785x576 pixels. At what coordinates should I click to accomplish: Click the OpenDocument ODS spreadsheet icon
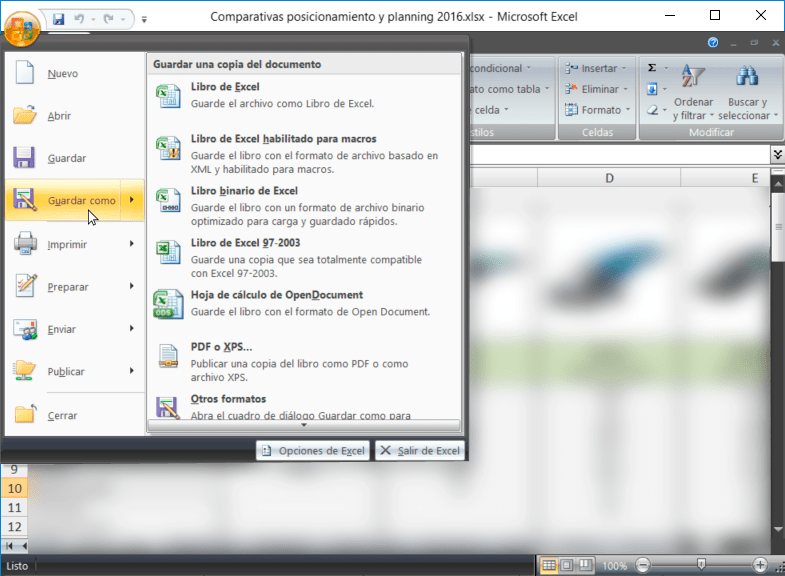pos(168,304)
